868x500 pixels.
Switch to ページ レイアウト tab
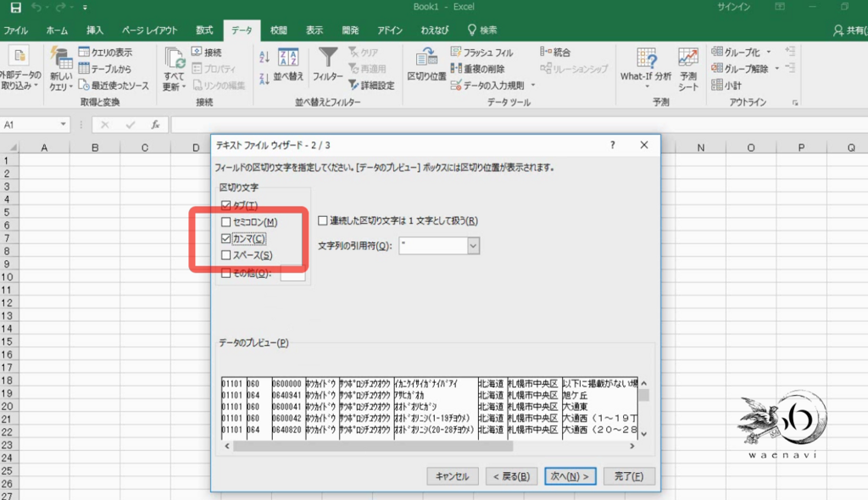point(149,31)
